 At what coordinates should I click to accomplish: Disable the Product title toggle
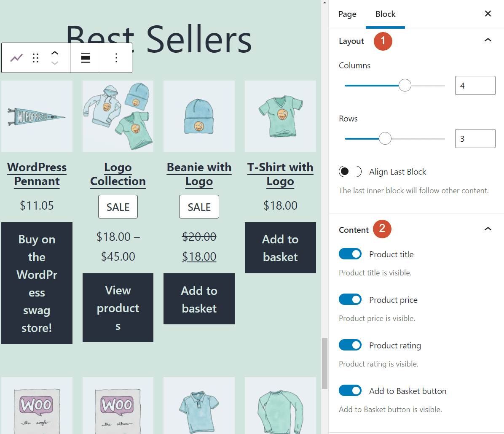click(350, 254)
